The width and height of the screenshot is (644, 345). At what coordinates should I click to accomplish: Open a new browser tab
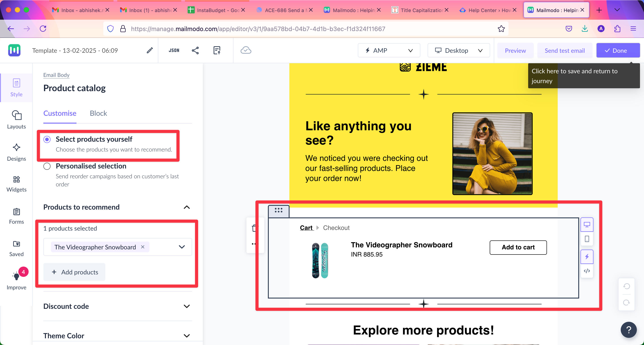[599, 10]
